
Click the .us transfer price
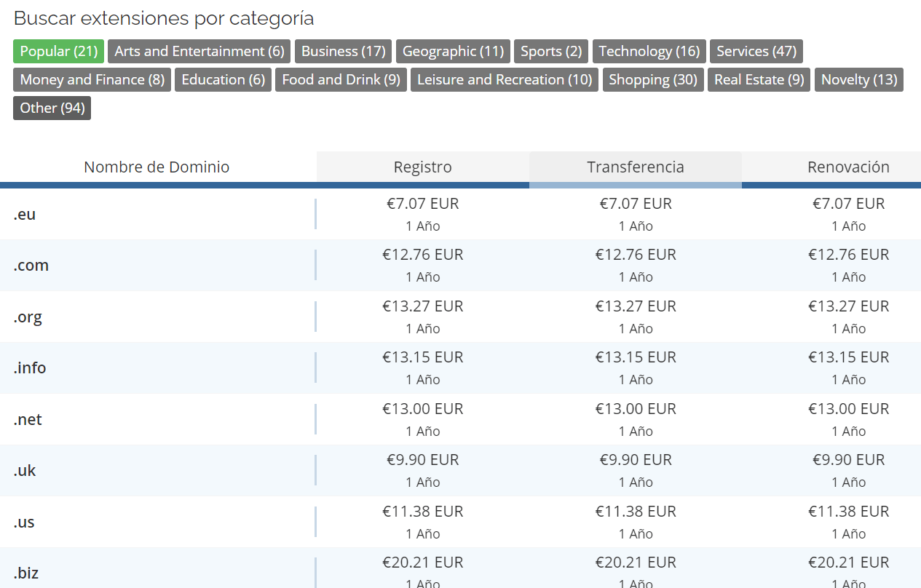coord(636,512)
